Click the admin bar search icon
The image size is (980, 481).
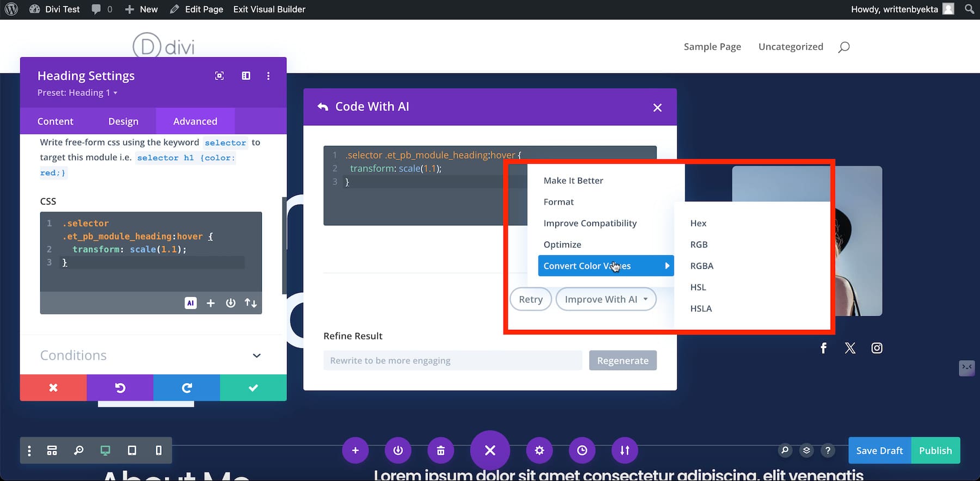click(x=969, y=9)
